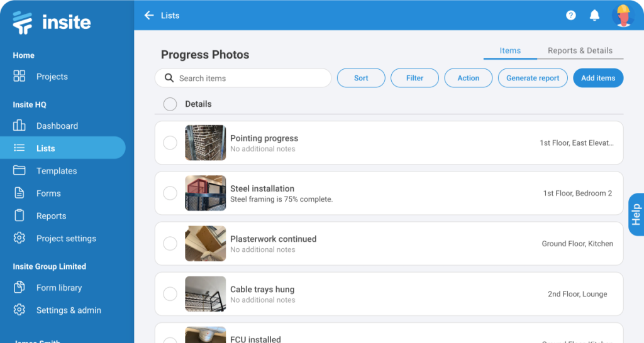Click the 'Lists' header title

coord(170,16)
